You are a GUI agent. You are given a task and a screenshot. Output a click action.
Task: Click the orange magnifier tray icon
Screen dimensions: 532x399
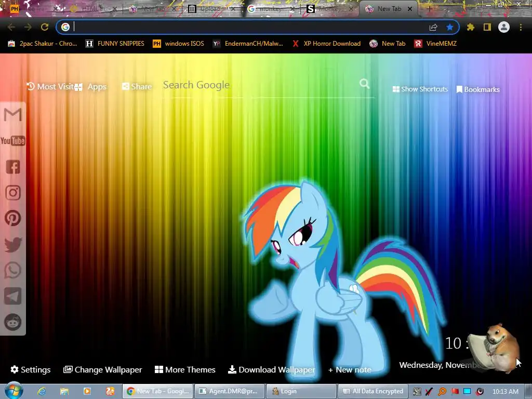442,392
